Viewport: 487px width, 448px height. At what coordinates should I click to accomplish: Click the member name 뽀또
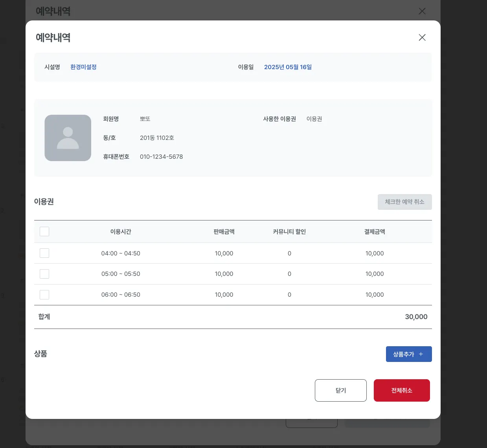tap(145, 119)
